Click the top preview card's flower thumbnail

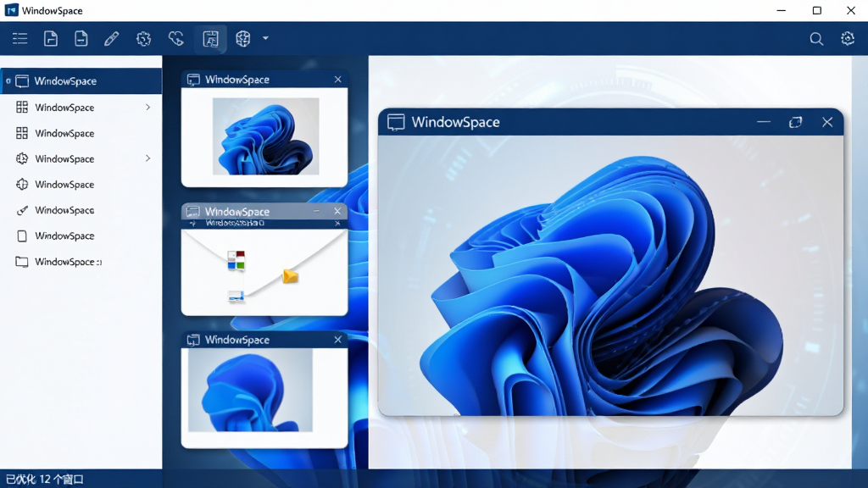point(265,136)
